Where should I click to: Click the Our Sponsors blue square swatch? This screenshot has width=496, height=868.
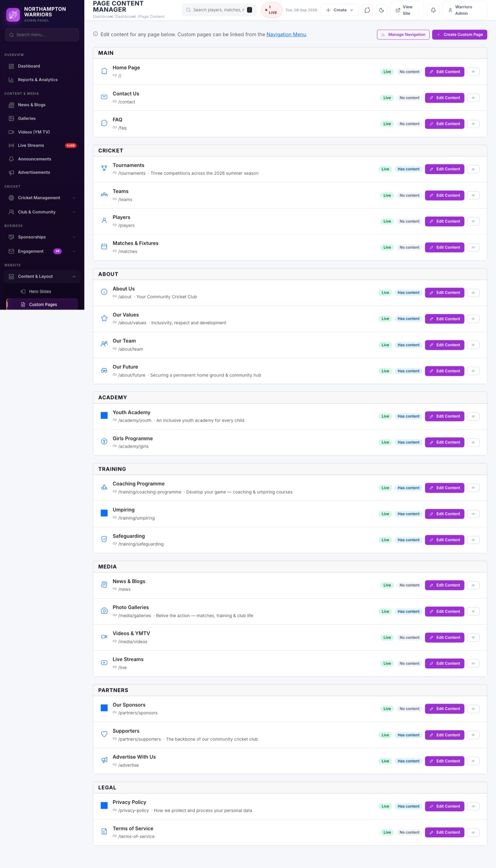(104, 708)
